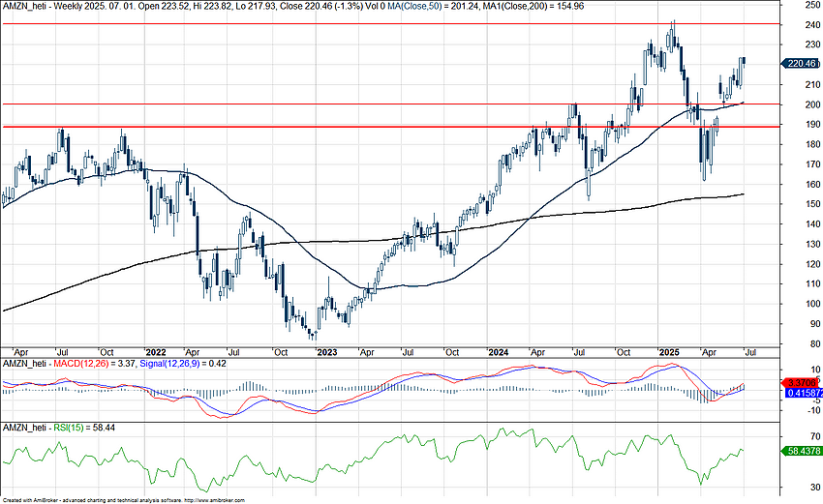
Task: Click the AMZN_heti symbol in chart title
Action: (x=24, y=7)
